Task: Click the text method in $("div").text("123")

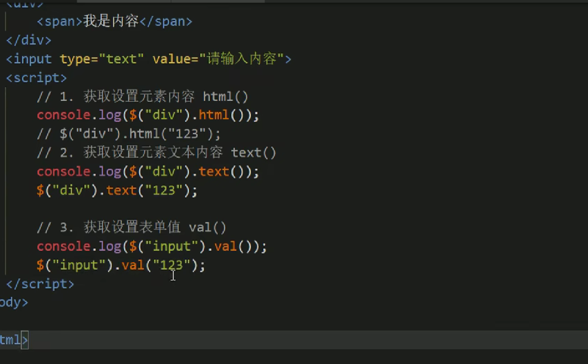Action: coord(121,190)
